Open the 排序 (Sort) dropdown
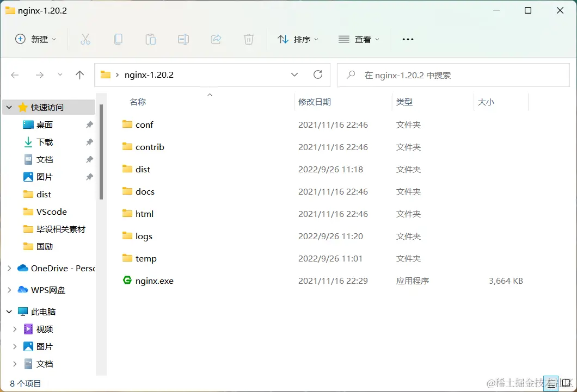Screen dimensions: 577x392 (x=298, y=39)
